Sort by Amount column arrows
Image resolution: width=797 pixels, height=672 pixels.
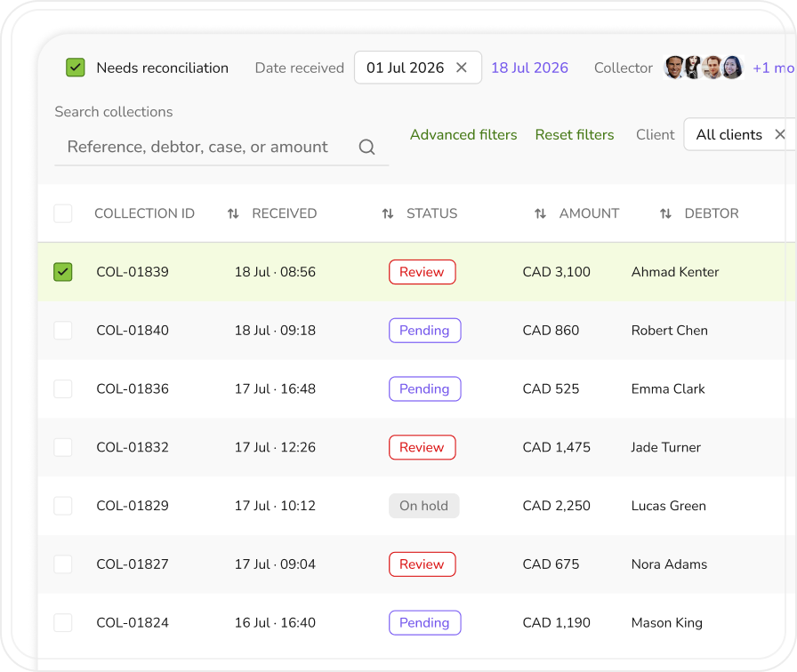point(540,213)
